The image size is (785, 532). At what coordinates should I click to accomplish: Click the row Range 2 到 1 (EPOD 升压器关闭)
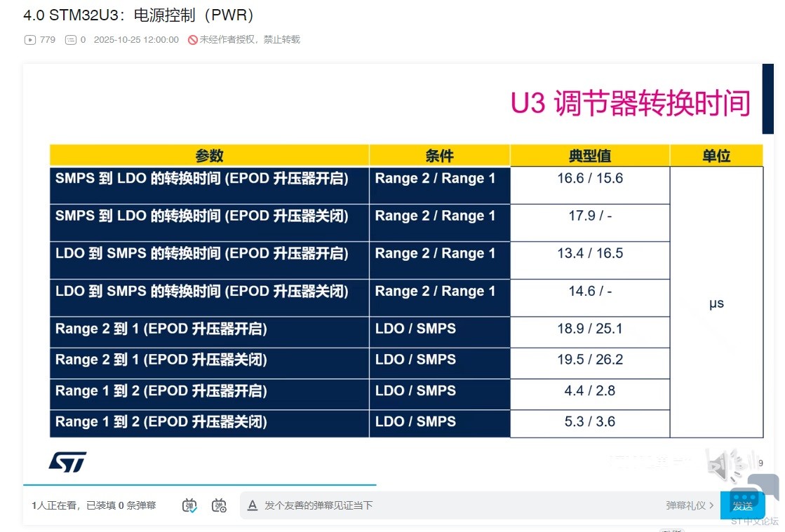pyautogui.click(x=209, y=363)
